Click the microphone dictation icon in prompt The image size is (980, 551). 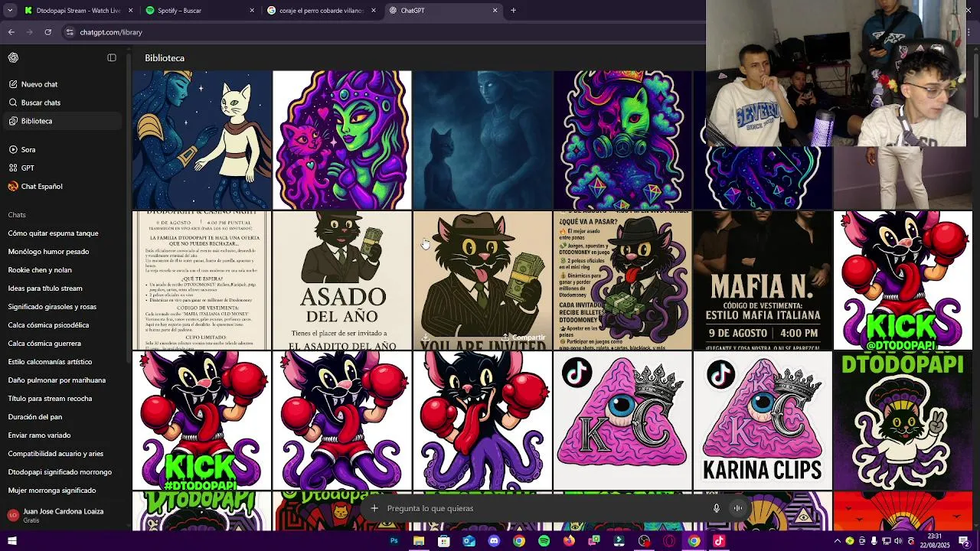(x=717, y=508)
